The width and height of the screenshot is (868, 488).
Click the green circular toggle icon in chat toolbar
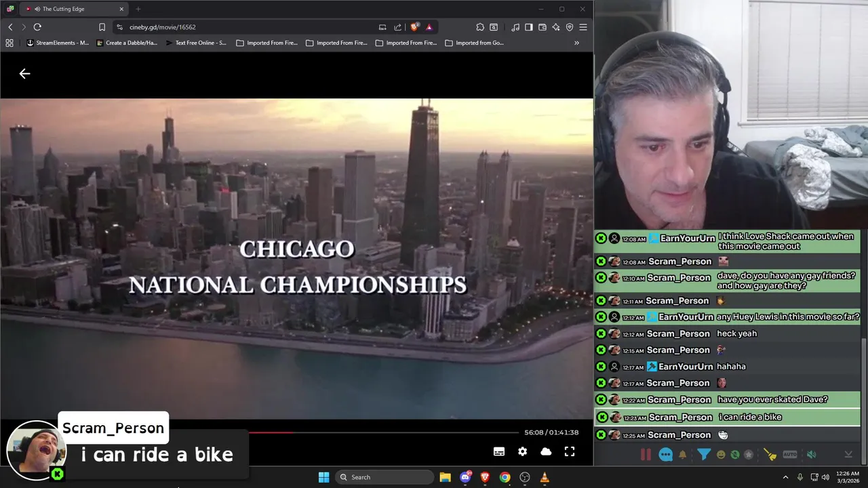click(735, 455)
